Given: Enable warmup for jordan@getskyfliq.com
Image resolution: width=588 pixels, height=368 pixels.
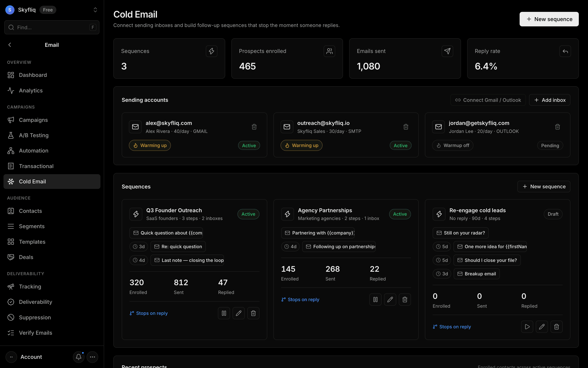Looking at the screenshot, I should 452,145.
